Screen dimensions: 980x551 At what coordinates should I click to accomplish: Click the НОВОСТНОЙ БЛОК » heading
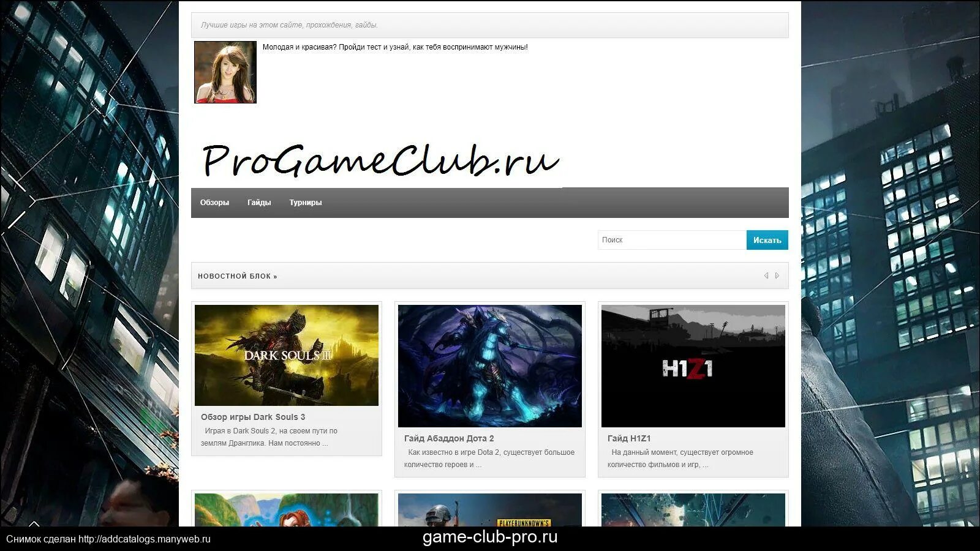pos(238,276)
